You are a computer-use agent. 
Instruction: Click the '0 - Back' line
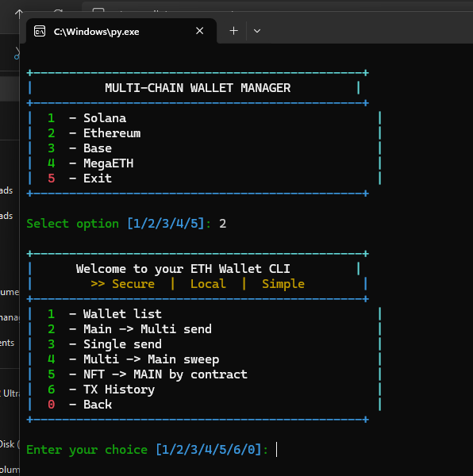click(x=80, y=405)
